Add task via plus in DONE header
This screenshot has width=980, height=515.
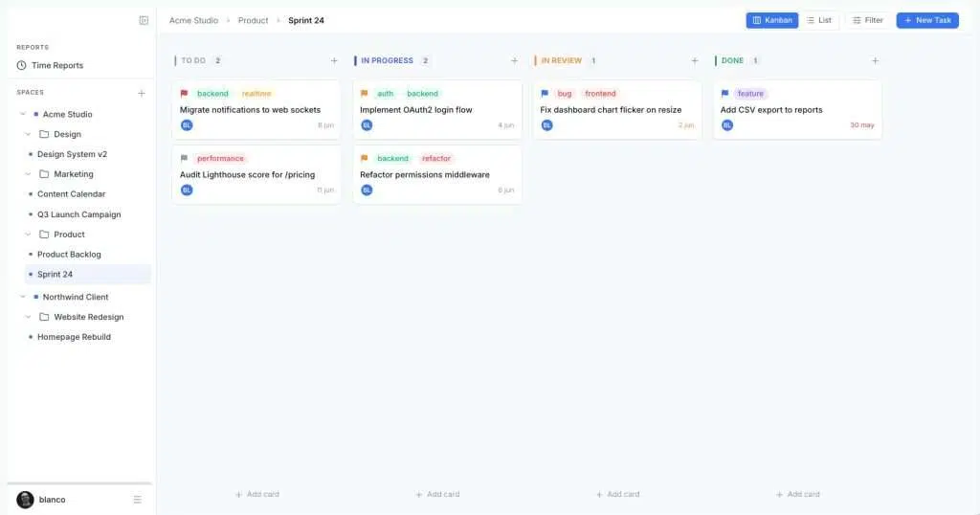pyautogui.click(x=875, y=60)
